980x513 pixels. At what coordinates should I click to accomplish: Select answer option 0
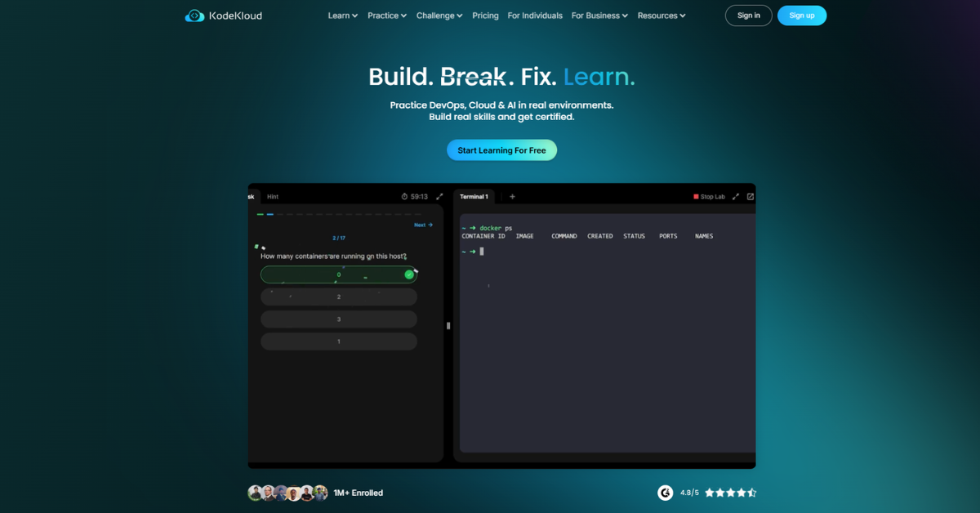(338, 274)
